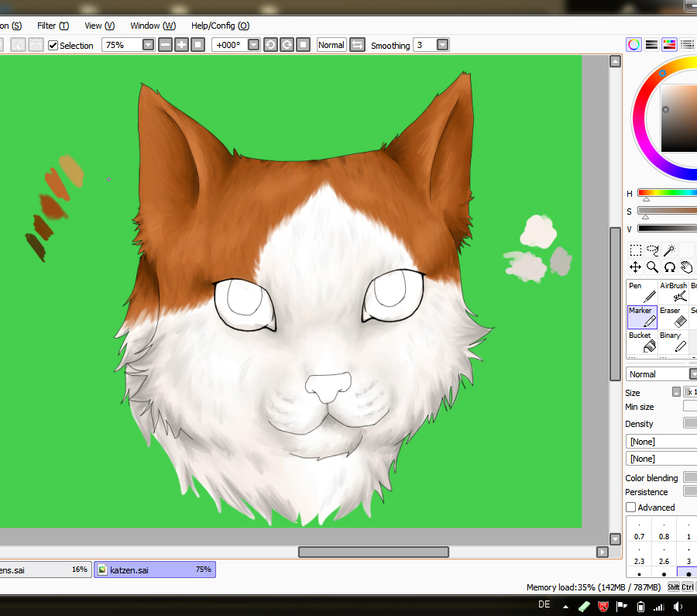Image resolution: width=697 pixels, height=616 pixels.
Task: Click the Lasso selection tool
Action: point(653,250)
